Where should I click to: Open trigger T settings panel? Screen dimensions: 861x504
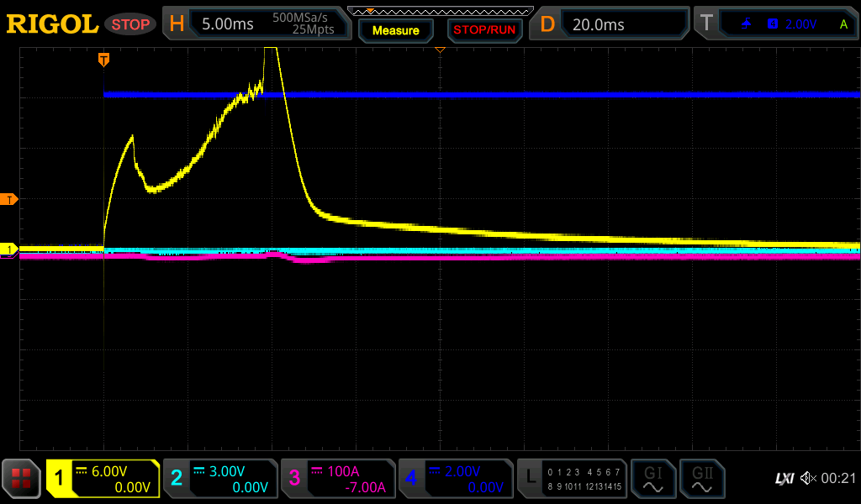tap(776, 24)
